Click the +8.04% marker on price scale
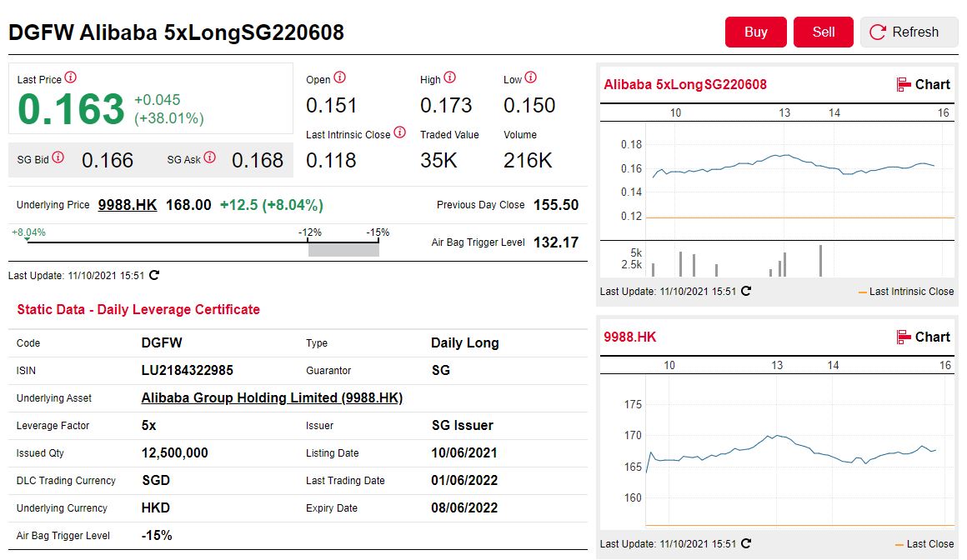Viewport: 967px width, 560px height. pyautogui.click(x=28, y=232)
